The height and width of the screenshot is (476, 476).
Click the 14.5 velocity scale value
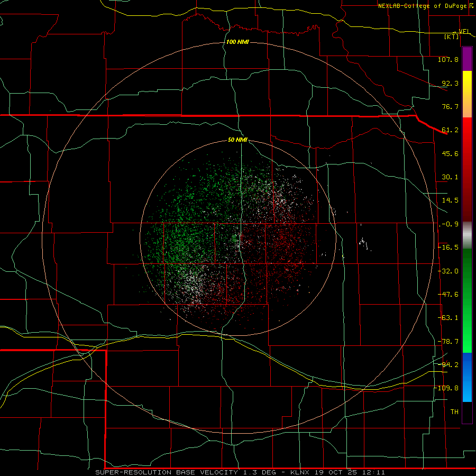coord(450,200)
